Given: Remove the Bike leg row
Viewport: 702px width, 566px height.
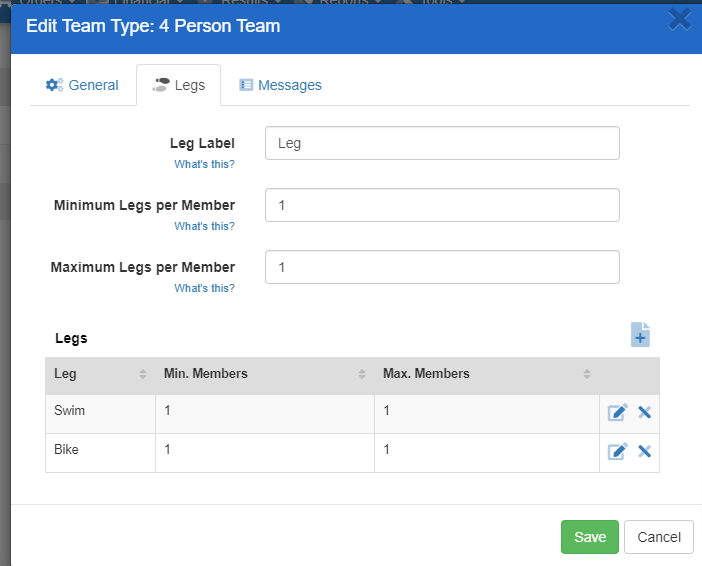Looking at the screenshot, I should coord(644,451).
